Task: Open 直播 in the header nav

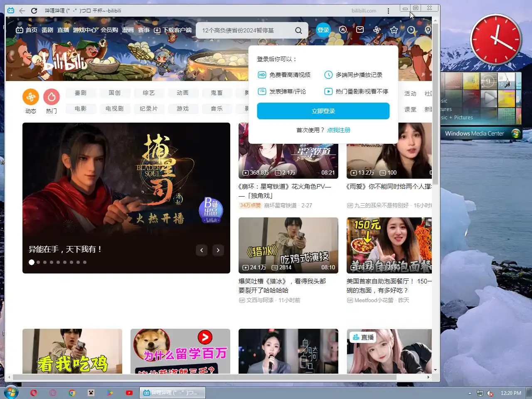Action: pos(63,30)
